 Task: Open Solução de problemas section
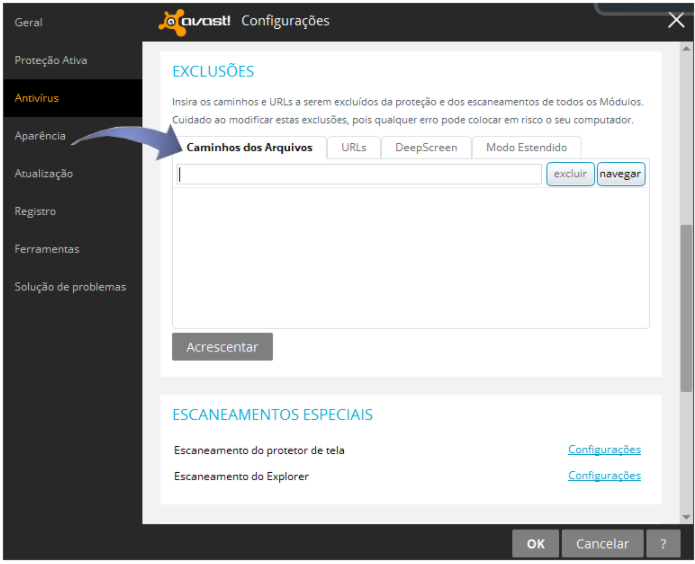pyautogui.click(x=70, y=287)
